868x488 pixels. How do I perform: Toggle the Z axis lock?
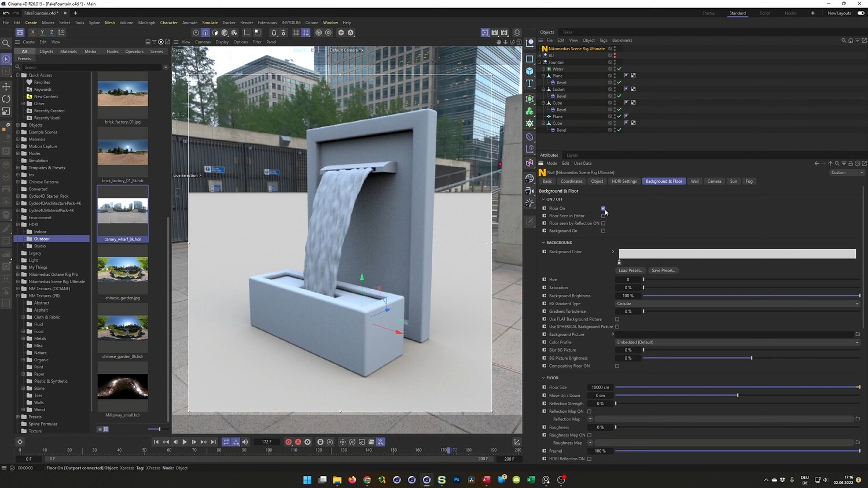point(52,32)
